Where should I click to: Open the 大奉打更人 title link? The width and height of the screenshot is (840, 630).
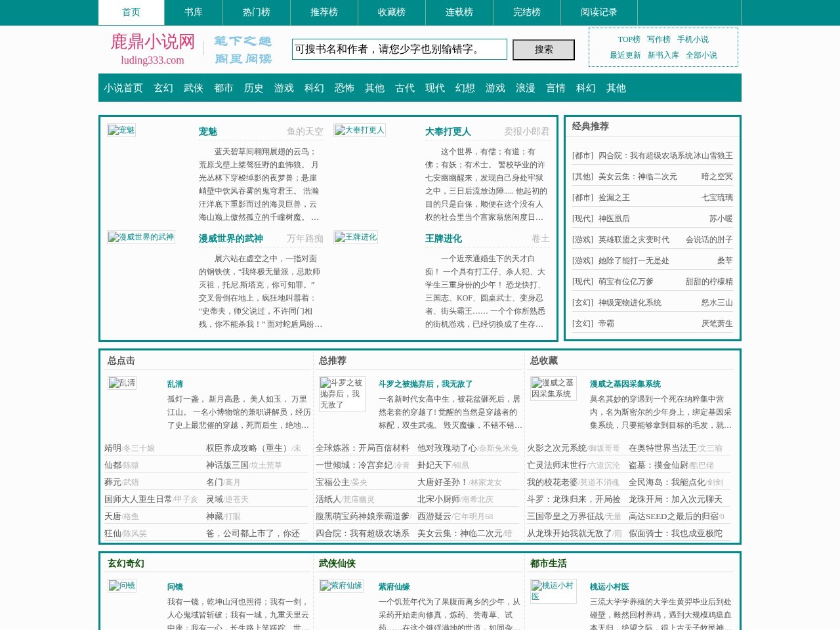[448, 132]
